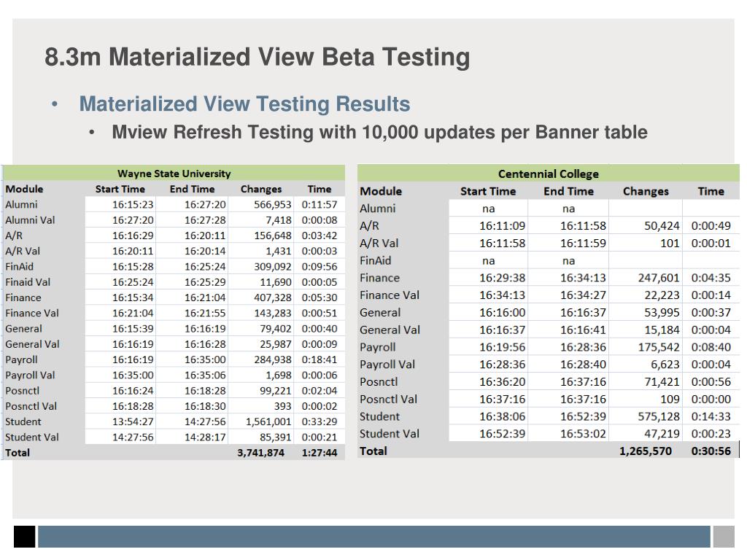Click the slide title '8.3m Materialized View Beta Testing'
The width and height of the screenshot is (747, 560).
pyautogui.click(x=258, y=57)
